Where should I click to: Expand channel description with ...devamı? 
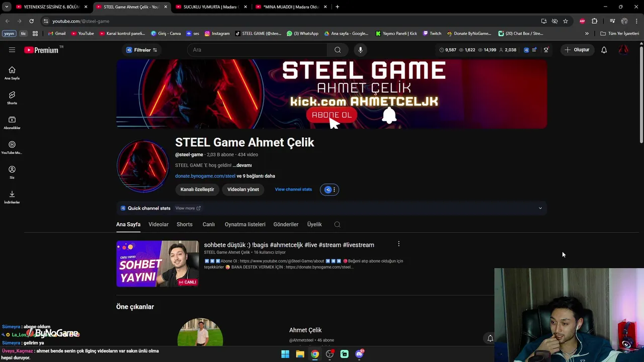click(x=242, y=165)
